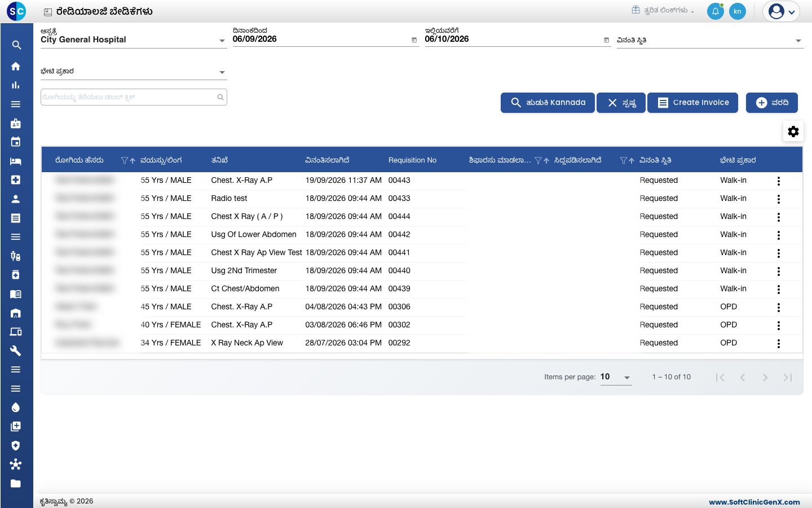812x508 pixels.
Task: Sort by ರೋಗಿಯ ಹೆಸರು column header
Action: click(x=80, y=160)
